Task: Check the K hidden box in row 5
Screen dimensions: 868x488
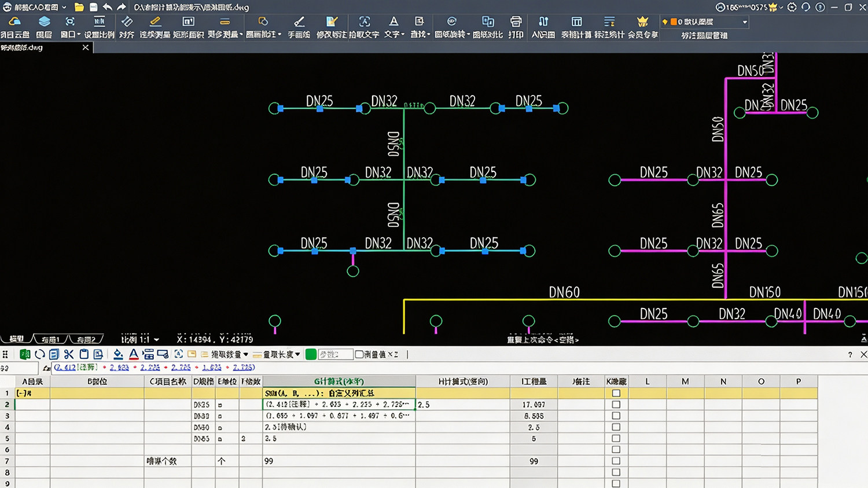Action: [616, 438]
